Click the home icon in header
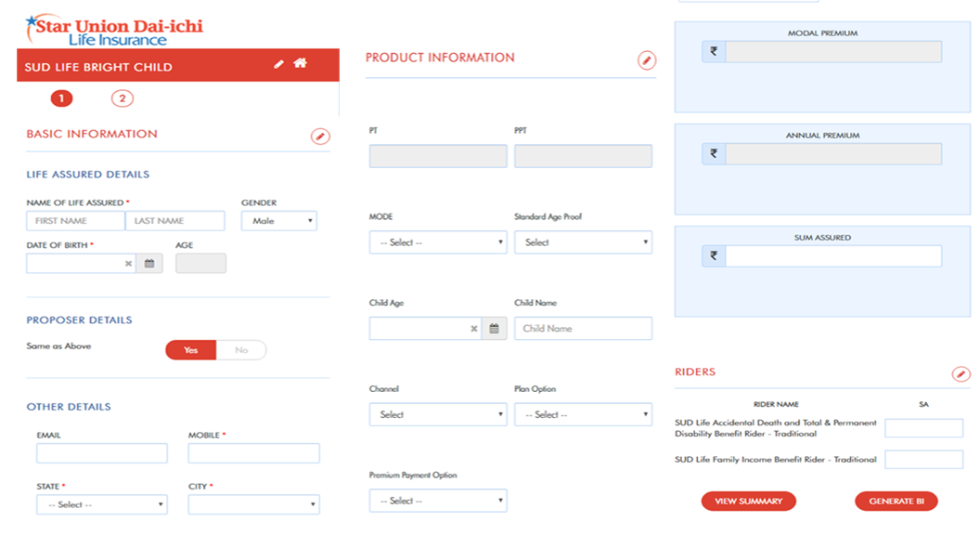 coord(300,64)
